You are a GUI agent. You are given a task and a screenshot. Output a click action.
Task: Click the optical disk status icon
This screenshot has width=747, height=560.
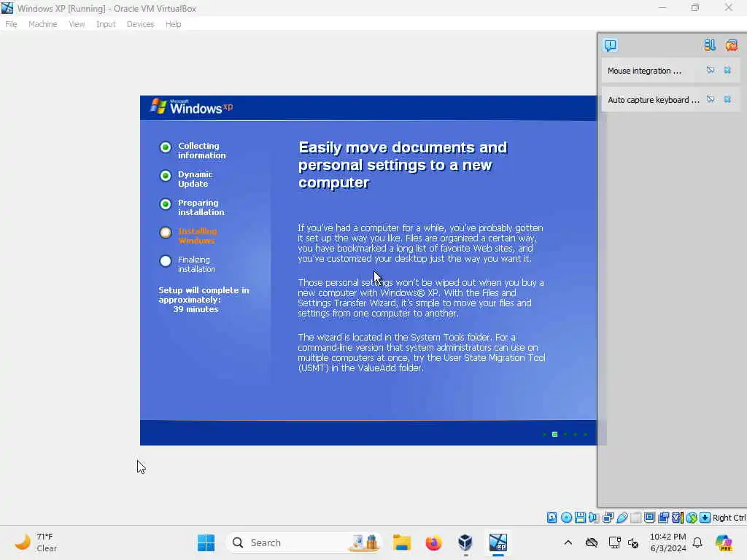pos(566,518)
